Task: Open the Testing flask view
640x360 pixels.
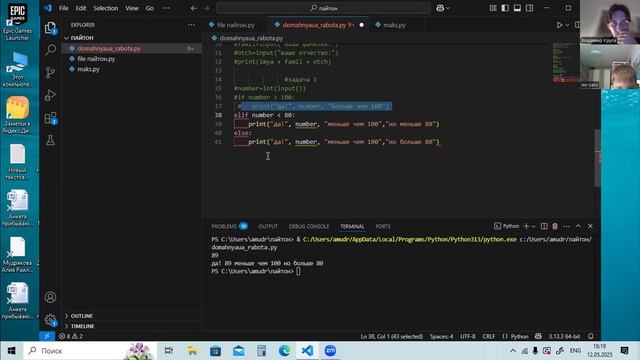Action: pos(50,140)
